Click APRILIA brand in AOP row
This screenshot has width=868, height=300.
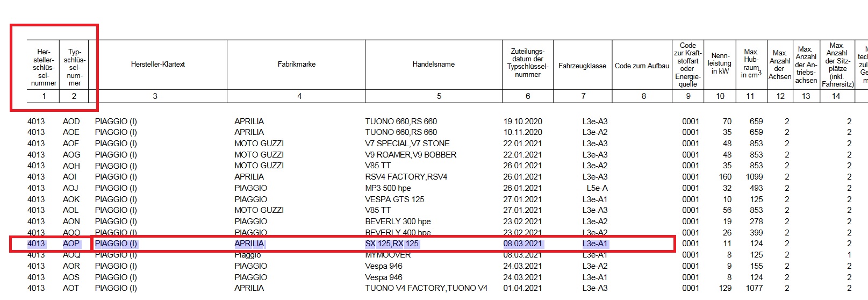pos(249,244)
